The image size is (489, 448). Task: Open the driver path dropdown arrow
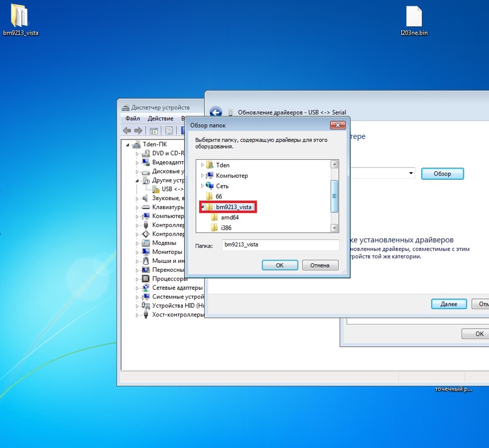tap(411, 173)
